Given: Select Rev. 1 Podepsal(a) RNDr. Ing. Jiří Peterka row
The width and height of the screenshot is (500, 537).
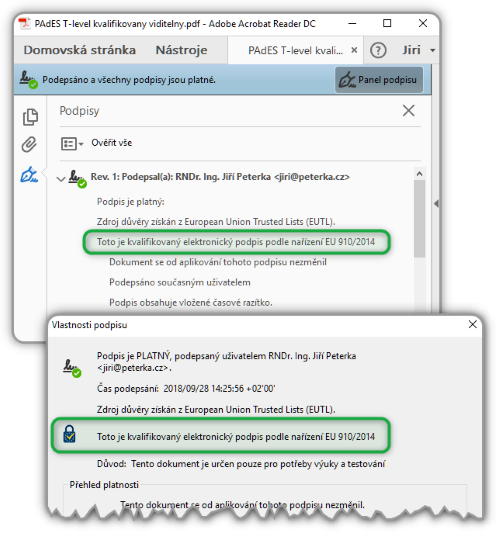Looking at the screenshot, I should (220, 177).
